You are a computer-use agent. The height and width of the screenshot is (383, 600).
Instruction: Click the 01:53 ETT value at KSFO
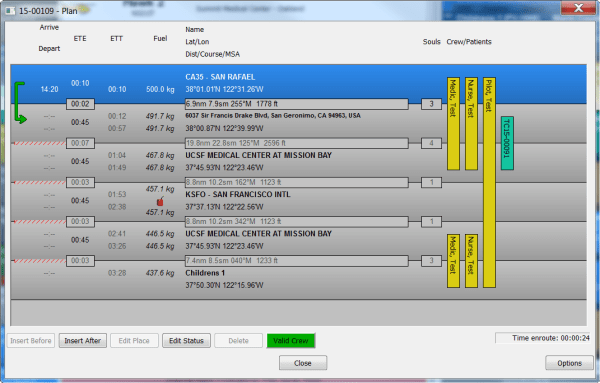tap(117, 194)
